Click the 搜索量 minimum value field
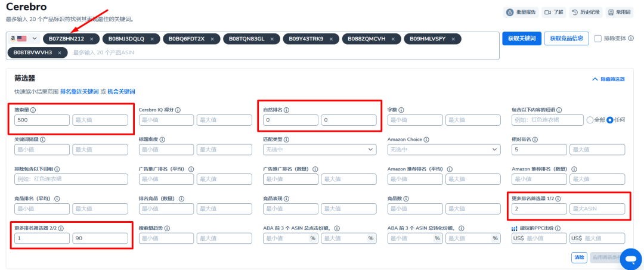The height and width of the screenshot is (270, 644). coord(42,120)
